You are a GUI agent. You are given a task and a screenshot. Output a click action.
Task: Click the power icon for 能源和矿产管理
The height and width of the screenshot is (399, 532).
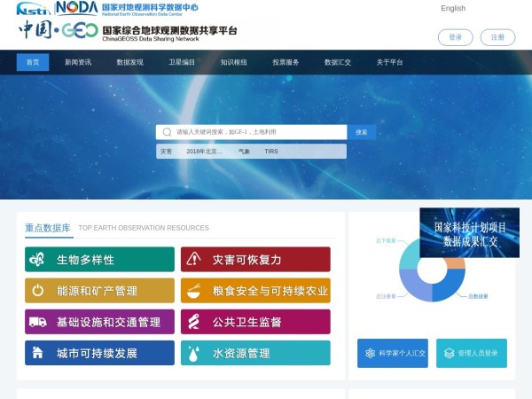tap(37, 291)
